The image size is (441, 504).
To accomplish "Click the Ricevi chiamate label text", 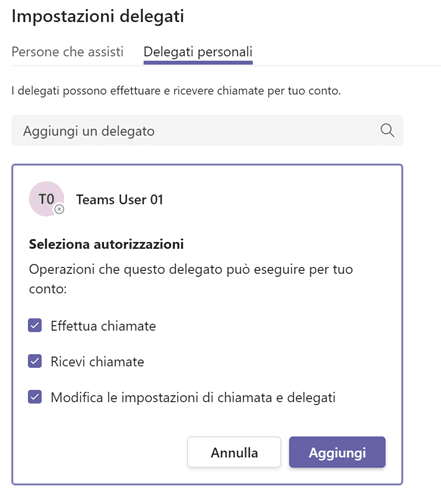I will pos(97,362).
